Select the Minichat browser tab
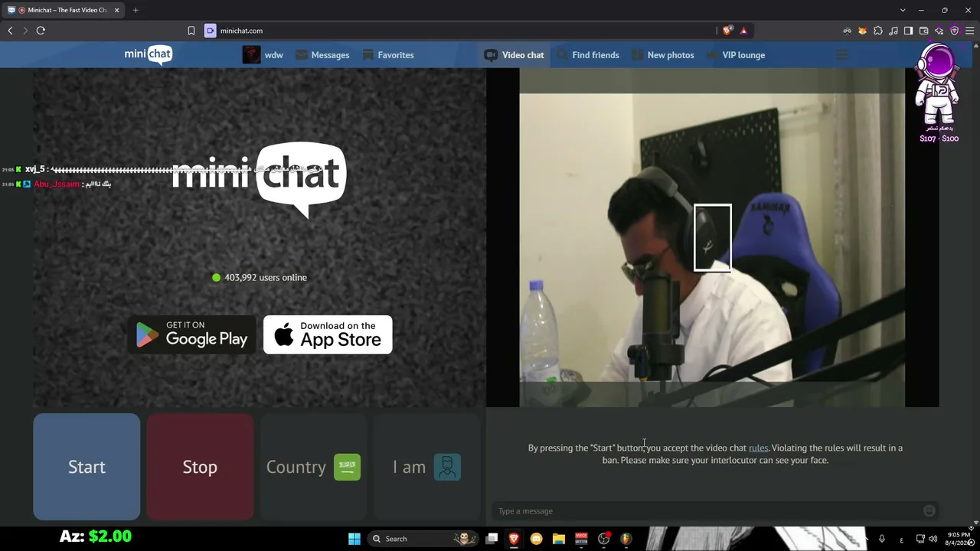 63,10
